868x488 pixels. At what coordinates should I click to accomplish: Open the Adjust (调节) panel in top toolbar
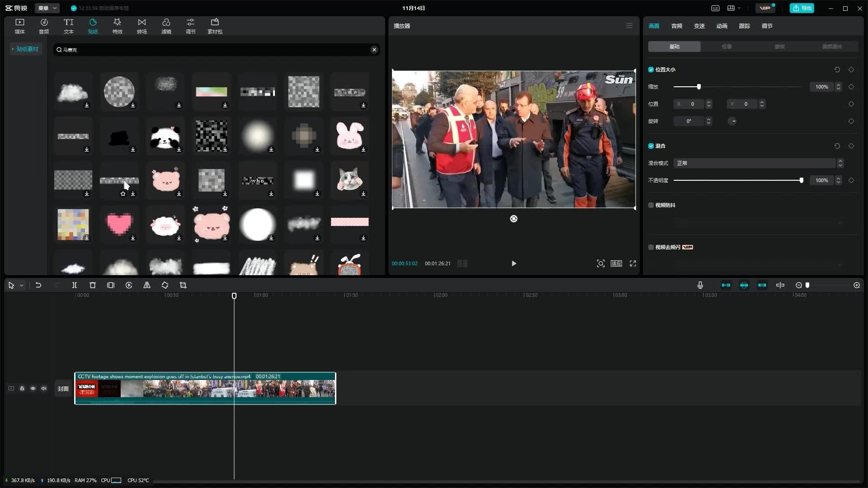pos(190,26)
